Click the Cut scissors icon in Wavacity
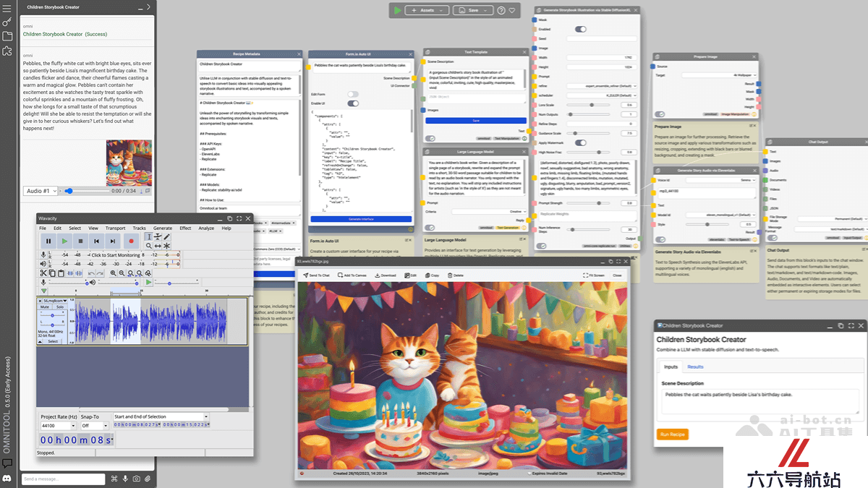Screen dimensions: 868x488 click(43, 273)
